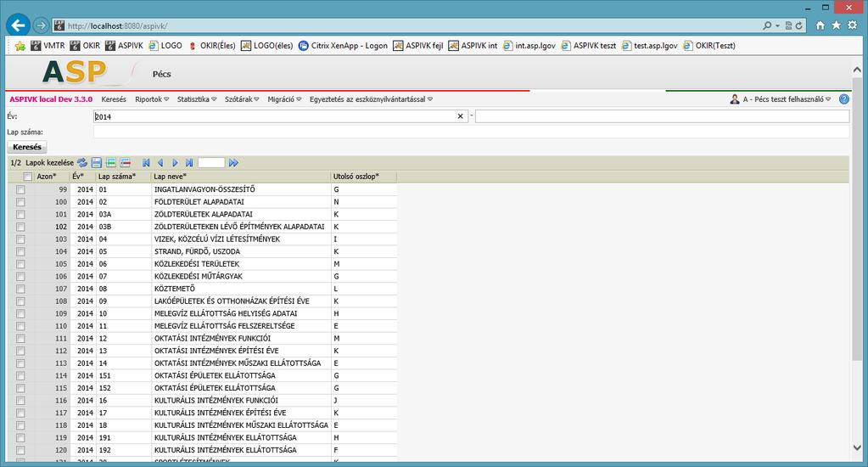This screenshot has height=467, width=868.
Task: Open the browser home page
Action: (820, 25)
